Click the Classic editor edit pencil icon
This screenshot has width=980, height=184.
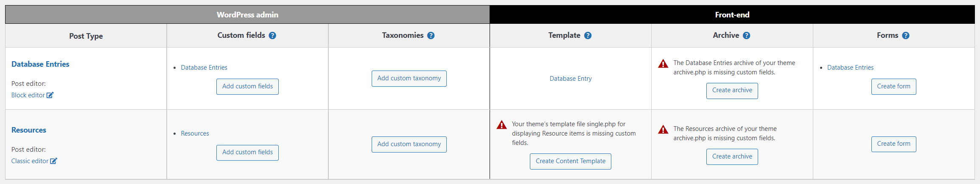point(53,161)
